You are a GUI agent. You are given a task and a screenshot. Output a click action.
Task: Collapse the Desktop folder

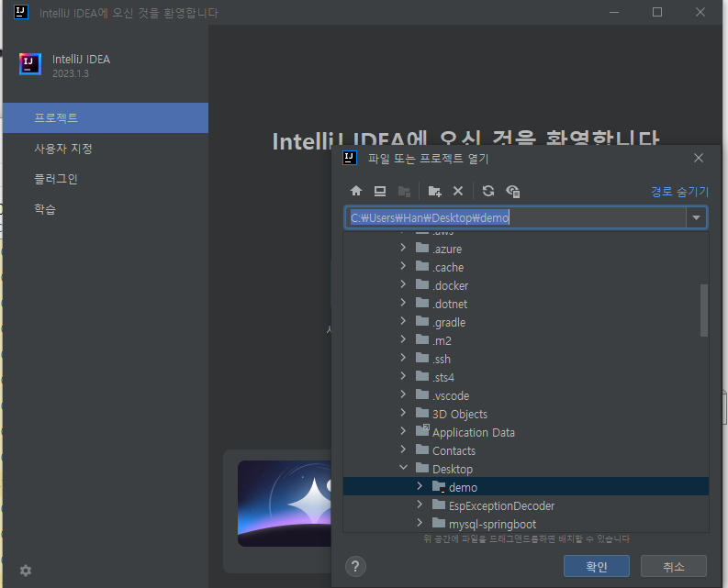click(x=403, y=467)
